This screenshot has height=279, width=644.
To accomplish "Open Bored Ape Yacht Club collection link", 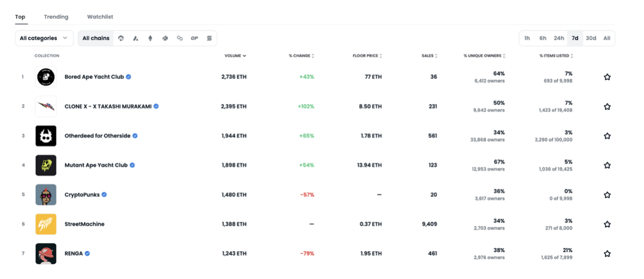I will [94, 77].
